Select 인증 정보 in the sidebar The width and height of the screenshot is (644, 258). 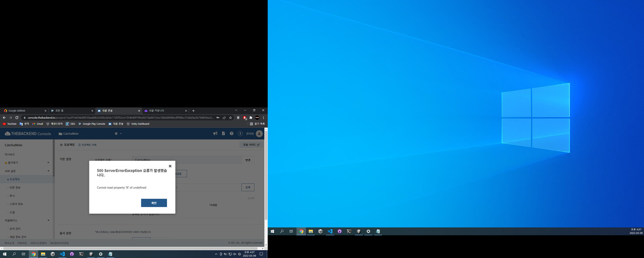pyautogui.click(x=15, y=187)
